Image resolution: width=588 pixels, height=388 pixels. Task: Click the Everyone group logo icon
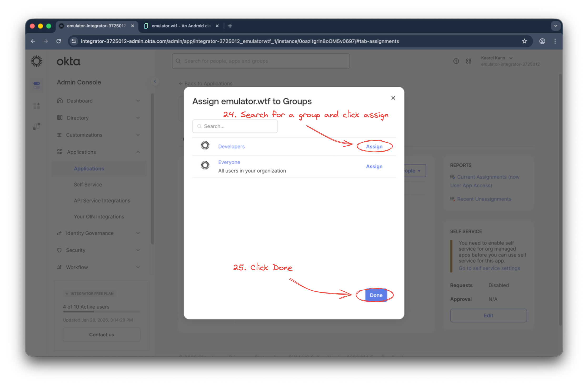pos(205,165)
